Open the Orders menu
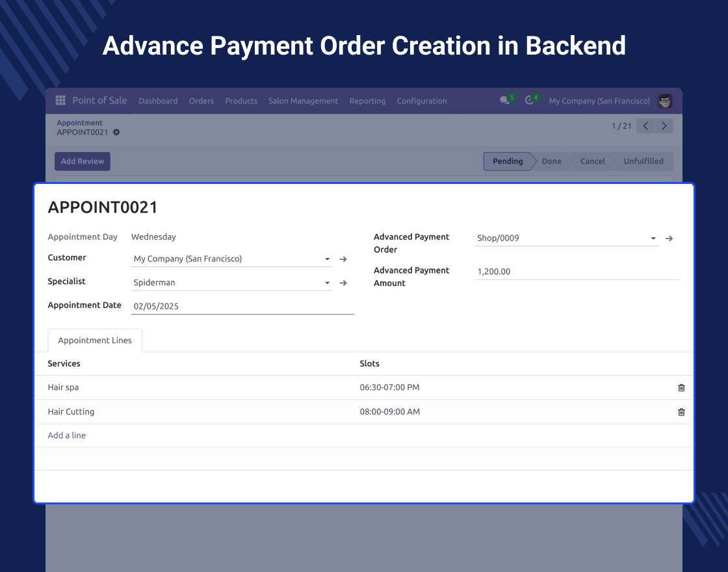 pos(201,101)
